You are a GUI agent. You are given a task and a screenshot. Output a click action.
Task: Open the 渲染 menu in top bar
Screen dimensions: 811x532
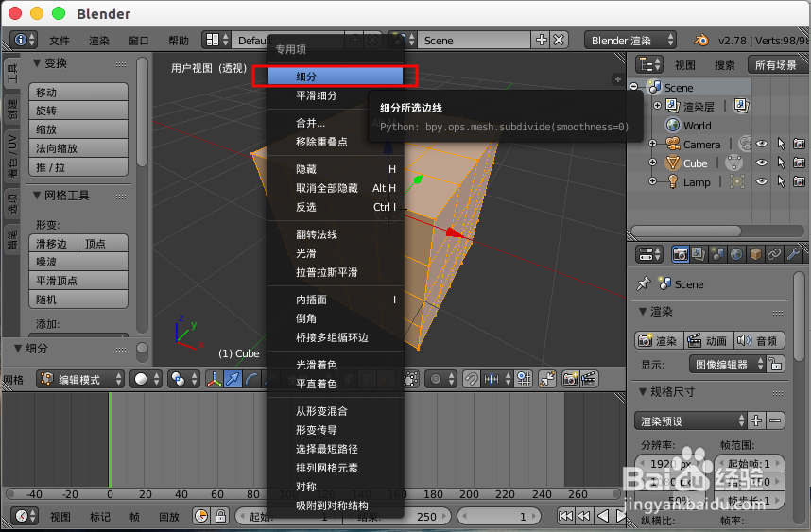pos(99,41)
